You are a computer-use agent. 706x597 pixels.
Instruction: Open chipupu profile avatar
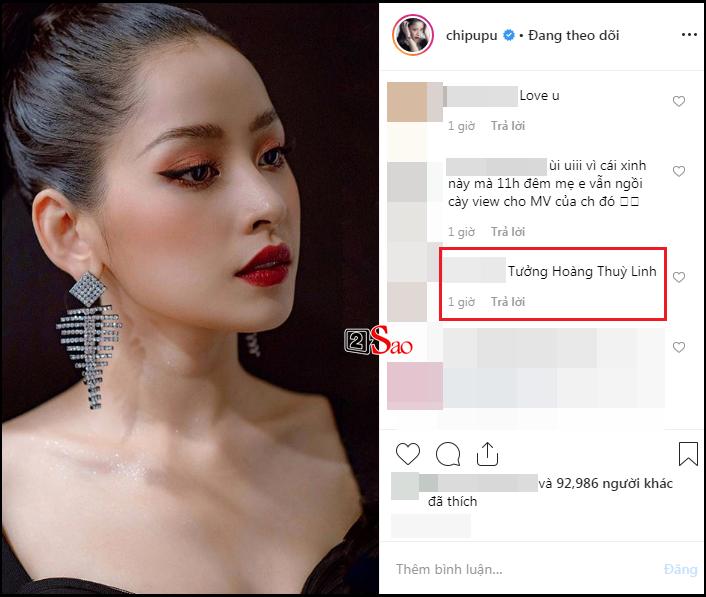click(x=413, y=35)
